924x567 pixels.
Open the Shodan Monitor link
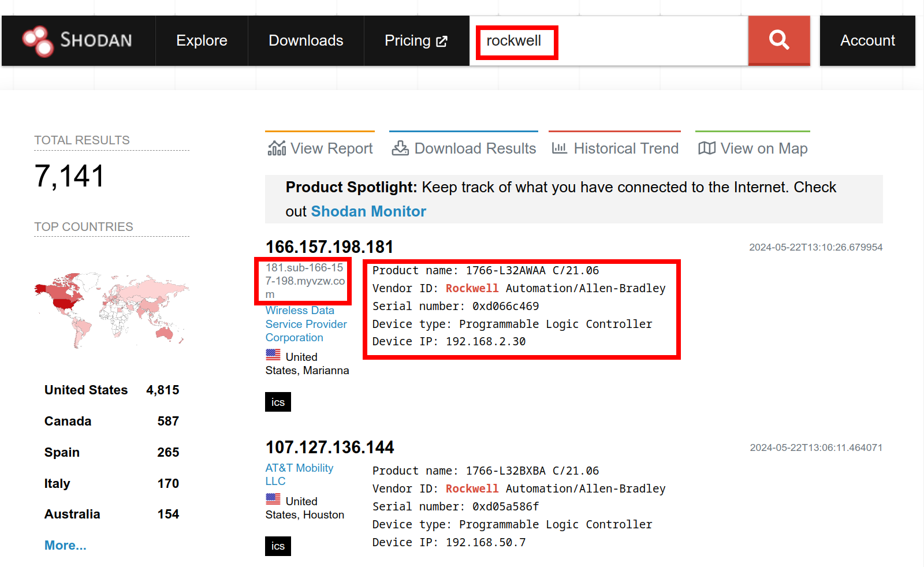pos(368,211)
